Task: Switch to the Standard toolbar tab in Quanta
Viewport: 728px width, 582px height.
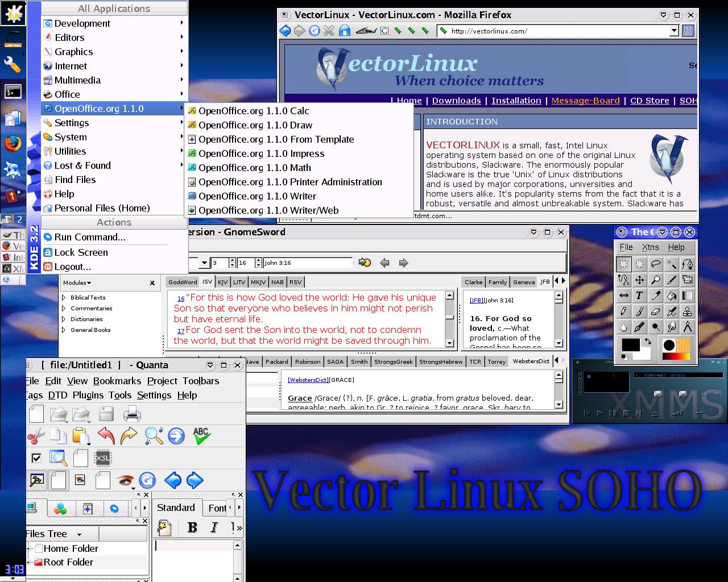Action: tap(176, 508)
